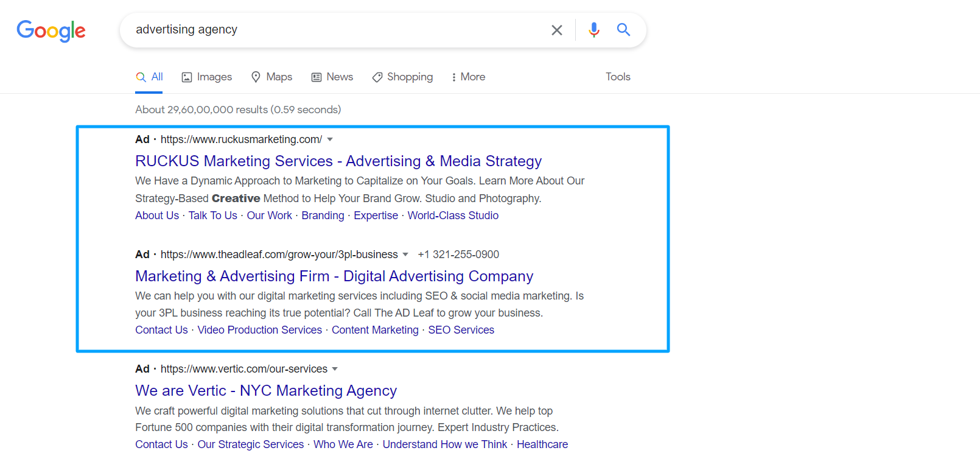
Task: Open the Marketing & Advertising Firm ad title
Action: tap(334, 276)
